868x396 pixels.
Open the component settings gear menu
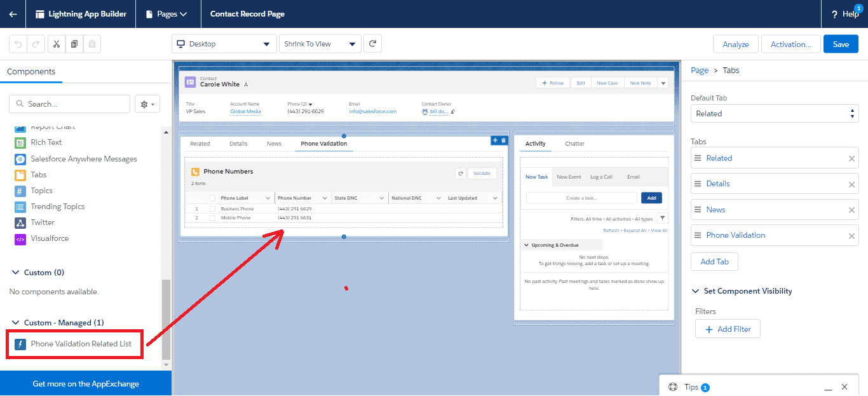click(147, 104)
